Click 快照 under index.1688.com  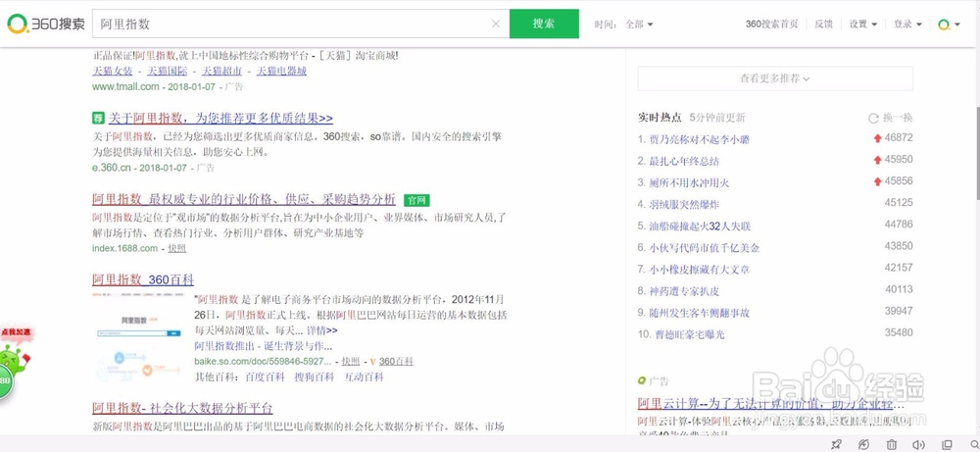176,249
